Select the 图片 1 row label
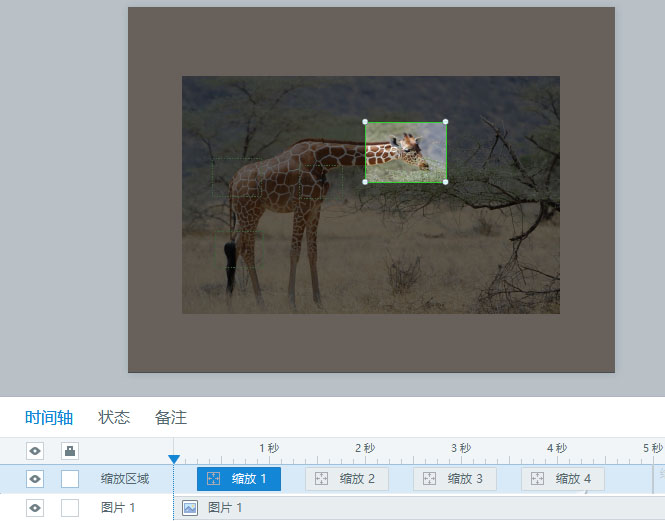The width and height of the screenshot is (665, 521). [x=117, y=507]
